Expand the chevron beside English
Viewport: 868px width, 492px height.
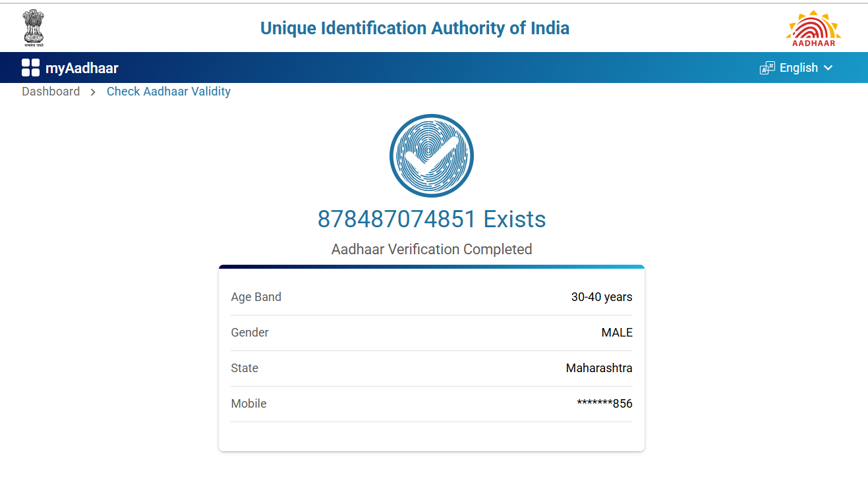828,68
